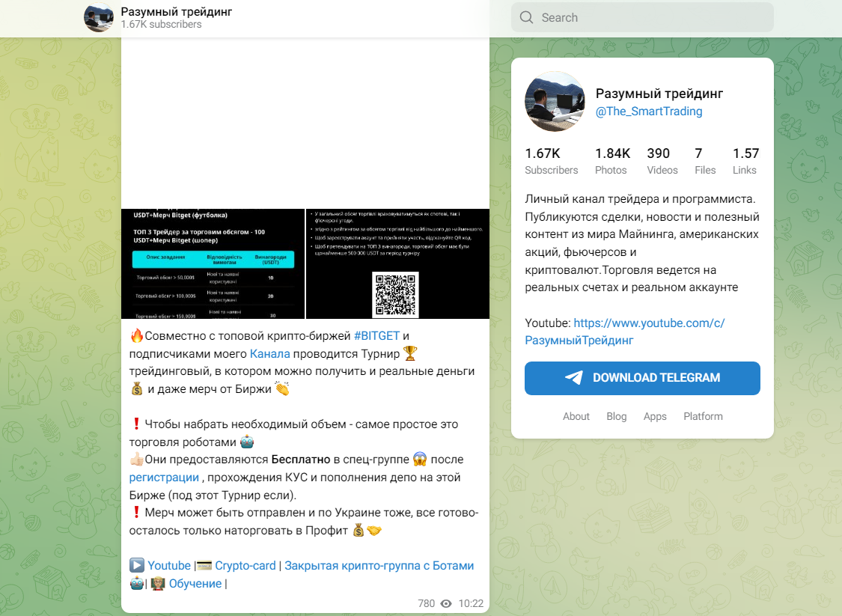
Task: Open the #BITGET hashtag
Action: pyautogui.click(x=376, y=336)
